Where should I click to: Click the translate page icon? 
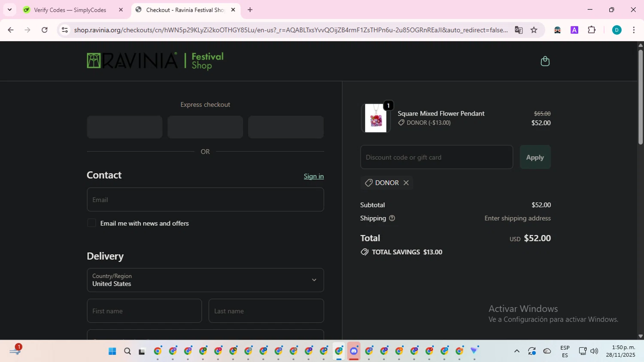coord(519,30)
